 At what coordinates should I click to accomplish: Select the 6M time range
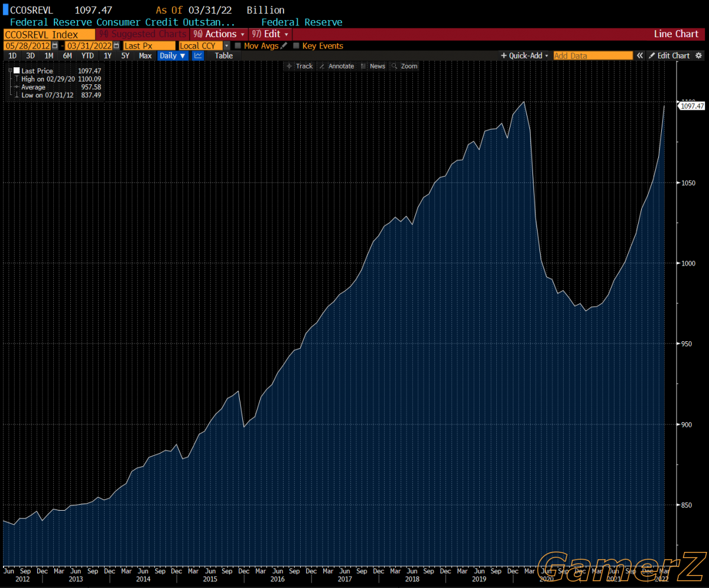[x=67, y=55]
